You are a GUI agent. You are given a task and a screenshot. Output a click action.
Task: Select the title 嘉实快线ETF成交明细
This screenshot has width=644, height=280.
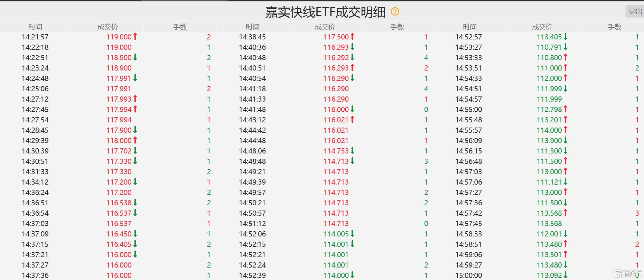[x=325, y=12]
